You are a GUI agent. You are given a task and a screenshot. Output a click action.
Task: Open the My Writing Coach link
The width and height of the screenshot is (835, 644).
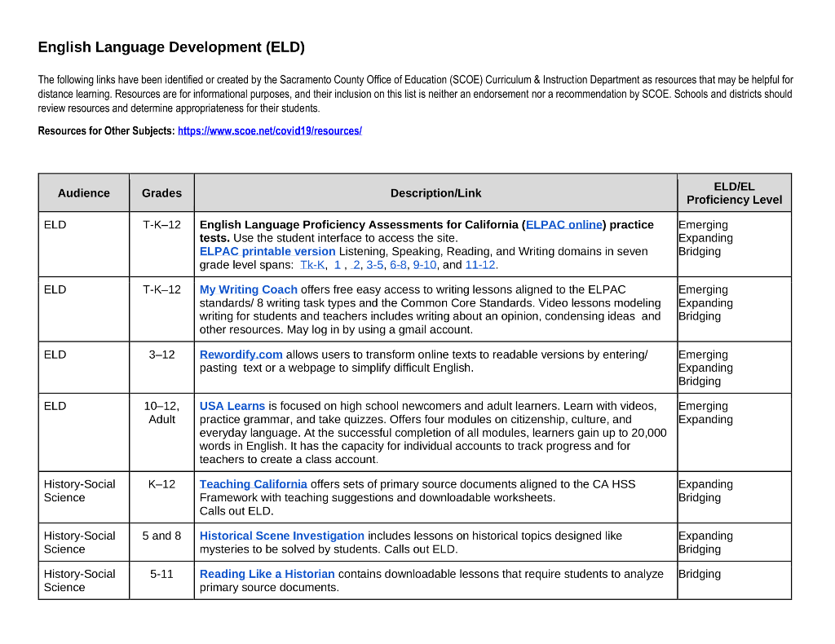pyautogui.click(x=248, y=289)
